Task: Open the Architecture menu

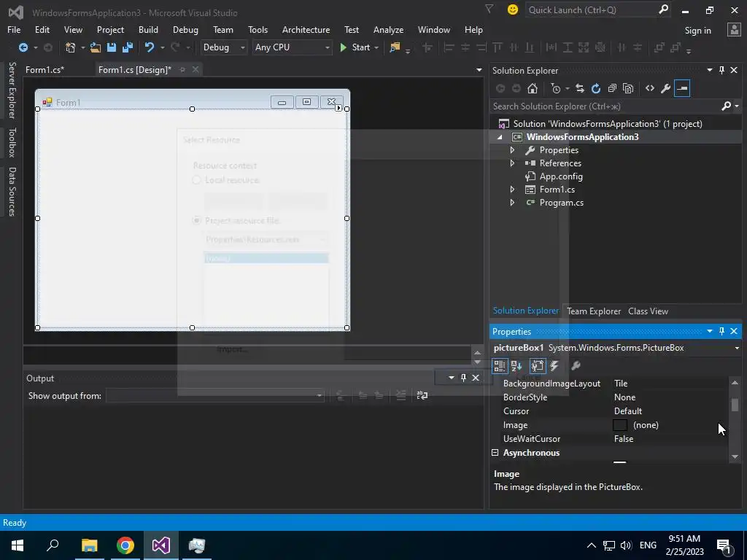Action: point(306,29)
